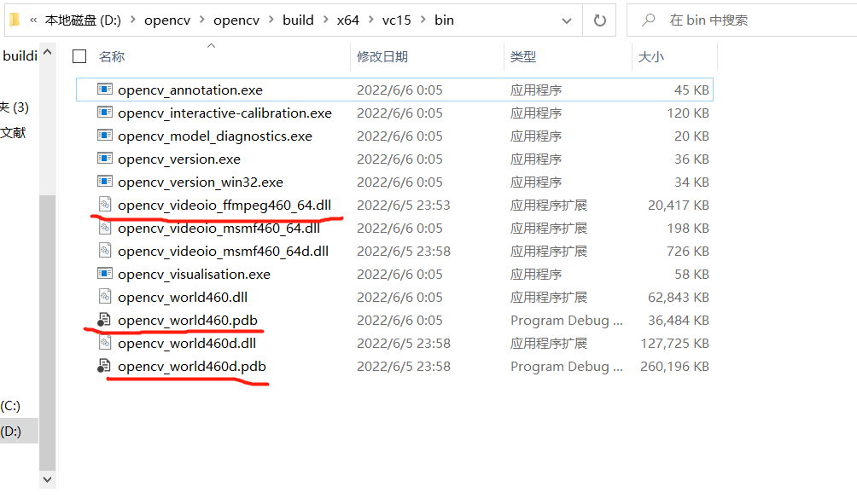Click the opencv_videoio_msmf460_64.dll file icon

(105, 227)
